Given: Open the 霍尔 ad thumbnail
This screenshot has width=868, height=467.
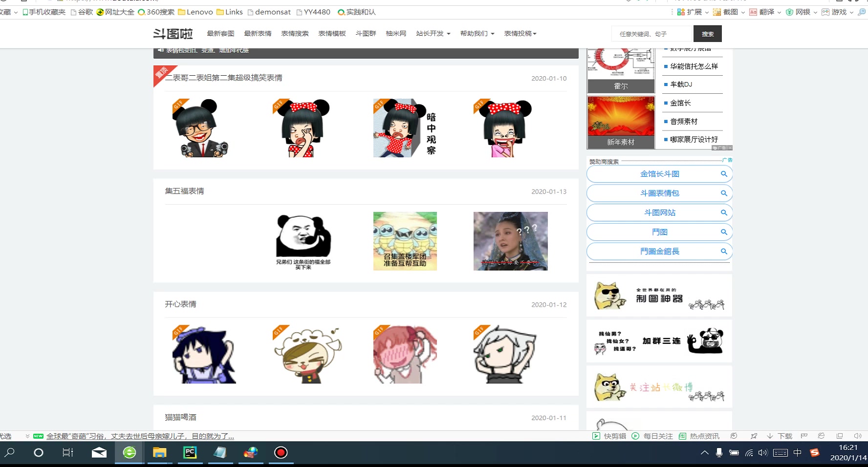Looking at the screenshot, I should point(621,71).
